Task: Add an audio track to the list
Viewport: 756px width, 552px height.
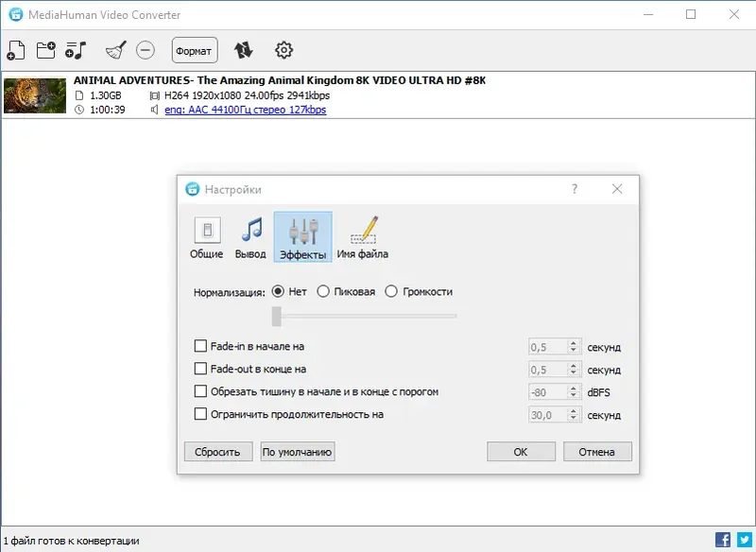Action: [x=77, y=49]
